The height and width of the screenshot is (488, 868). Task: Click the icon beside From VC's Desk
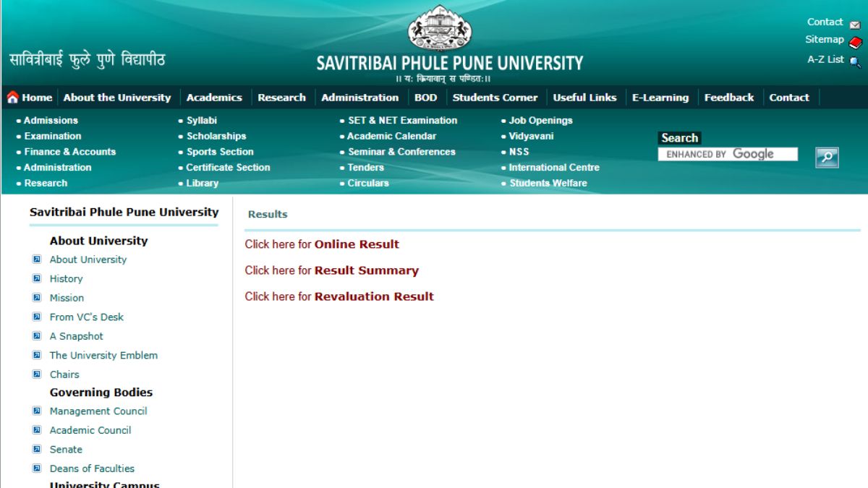click(x=37, y=317)
